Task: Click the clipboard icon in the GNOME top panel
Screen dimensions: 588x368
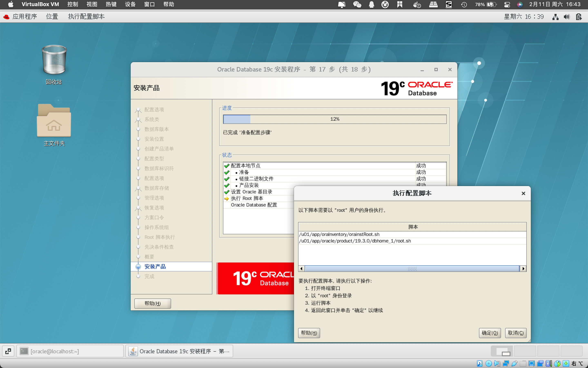Action: point(579,17)
